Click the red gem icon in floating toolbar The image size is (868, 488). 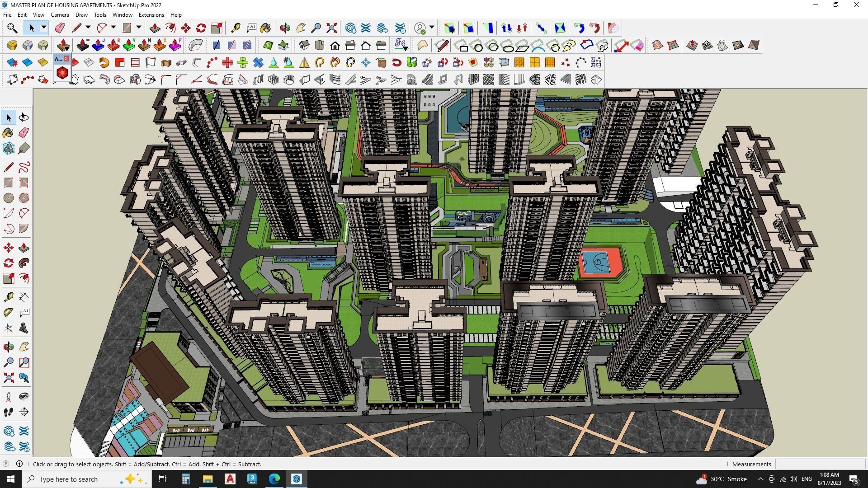[62, 73]
